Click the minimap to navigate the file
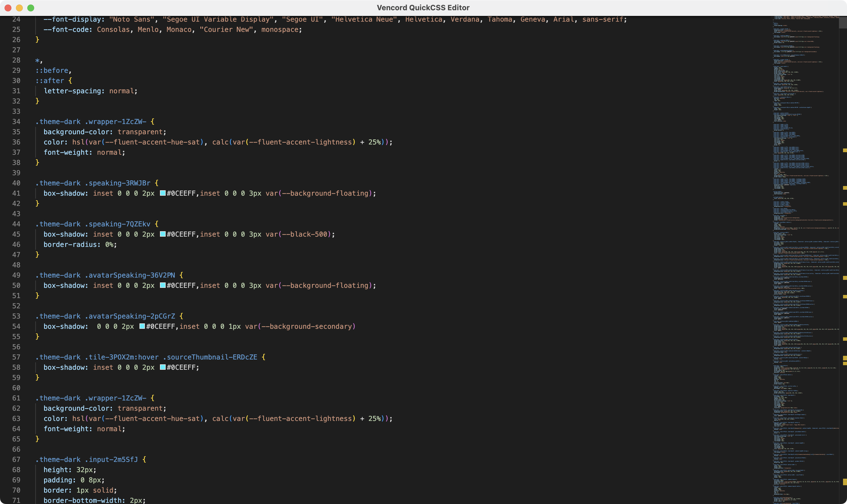The width and height of the screenshot is (847, 504). pyautogui.click(x=805, y=238)
